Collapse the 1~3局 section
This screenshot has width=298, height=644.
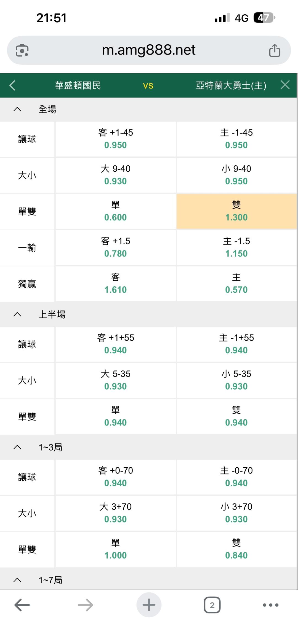[x=17, y=447]
